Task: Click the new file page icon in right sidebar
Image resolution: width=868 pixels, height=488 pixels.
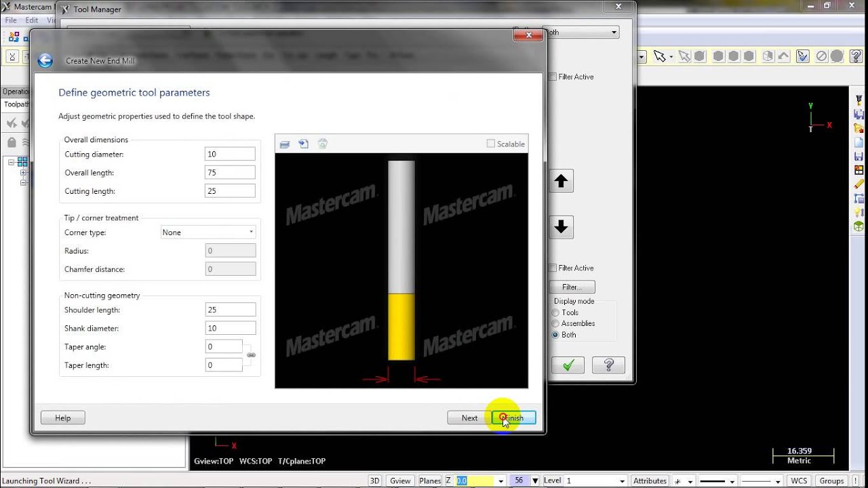Action: [859, 143]
